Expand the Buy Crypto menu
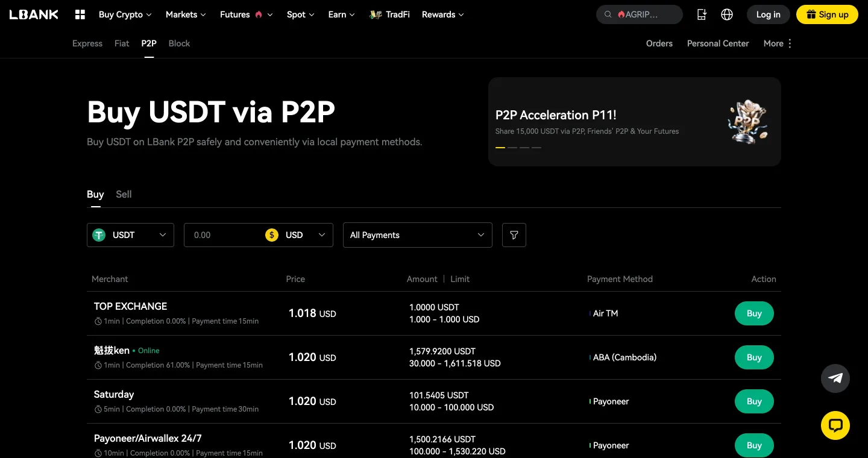 coord(125,14)
